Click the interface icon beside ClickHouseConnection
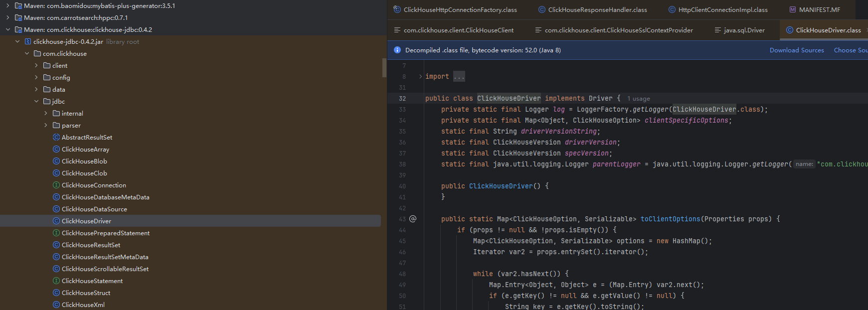868x310 pixels. [56, 185]
